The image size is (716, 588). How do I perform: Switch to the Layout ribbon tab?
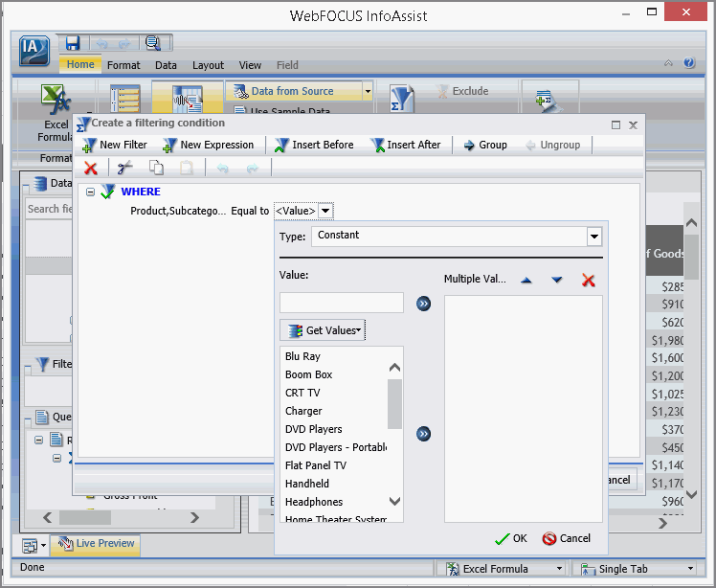point(208,65)
